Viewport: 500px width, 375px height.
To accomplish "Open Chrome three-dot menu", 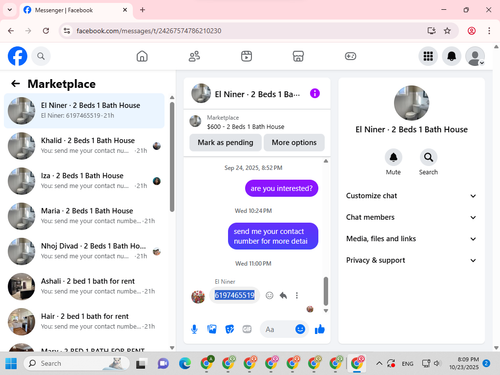I will click(x=489, y=31).
